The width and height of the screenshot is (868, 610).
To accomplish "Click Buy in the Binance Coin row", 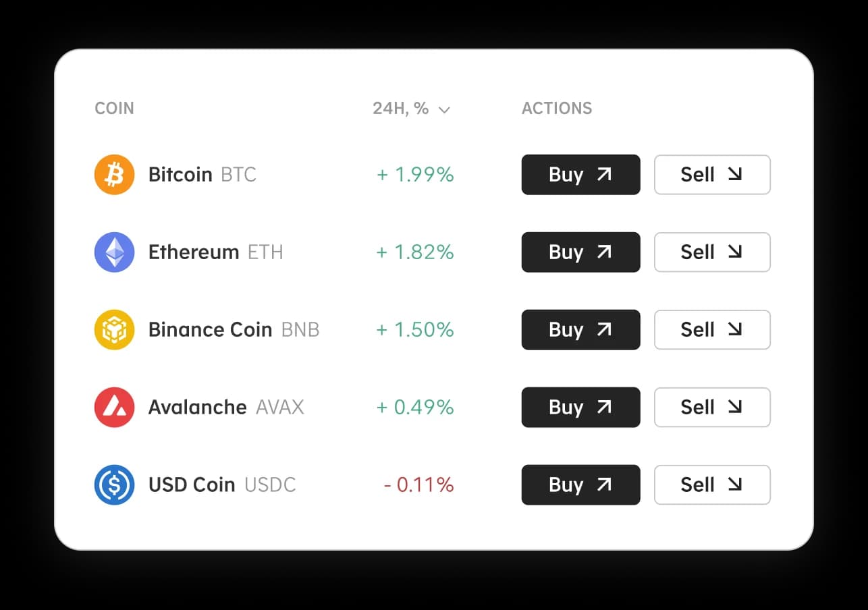I will pos(580,330).
